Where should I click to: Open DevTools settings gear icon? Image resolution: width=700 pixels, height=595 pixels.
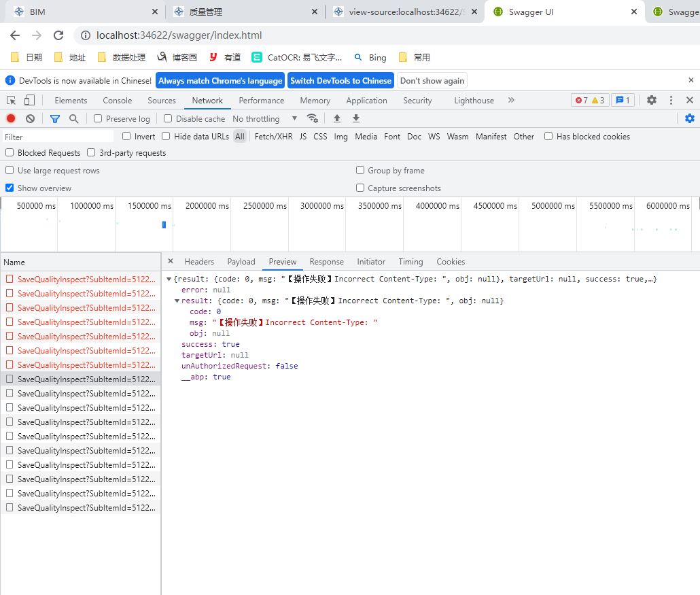tap(652, 100)
